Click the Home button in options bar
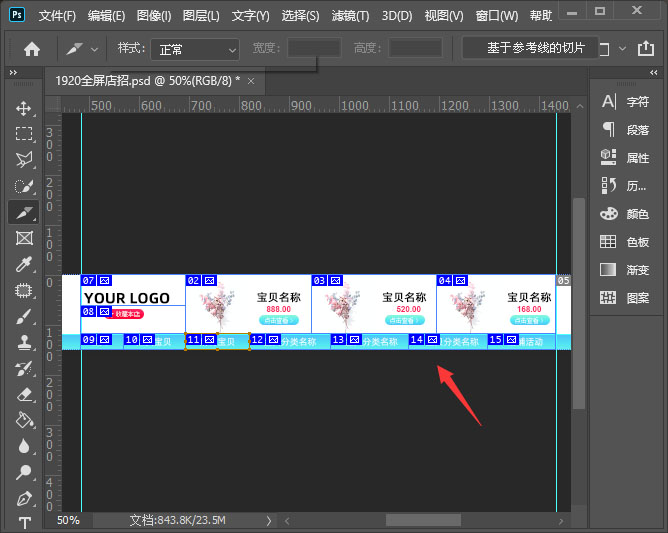The image size is (668, 533). point(32,49)
